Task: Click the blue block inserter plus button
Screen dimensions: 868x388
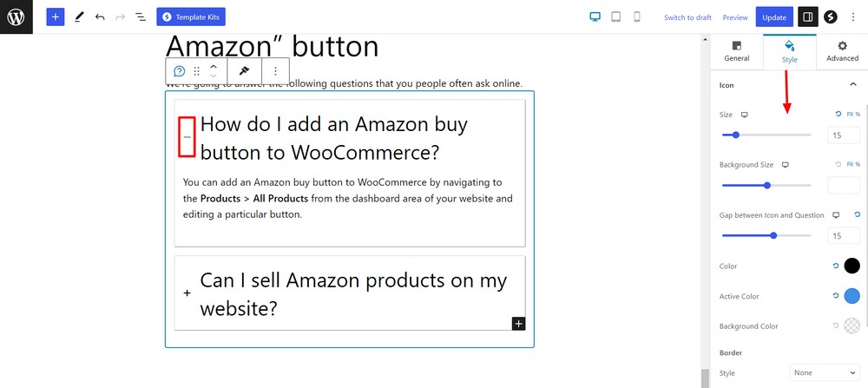Action: (x=55, y=16)
